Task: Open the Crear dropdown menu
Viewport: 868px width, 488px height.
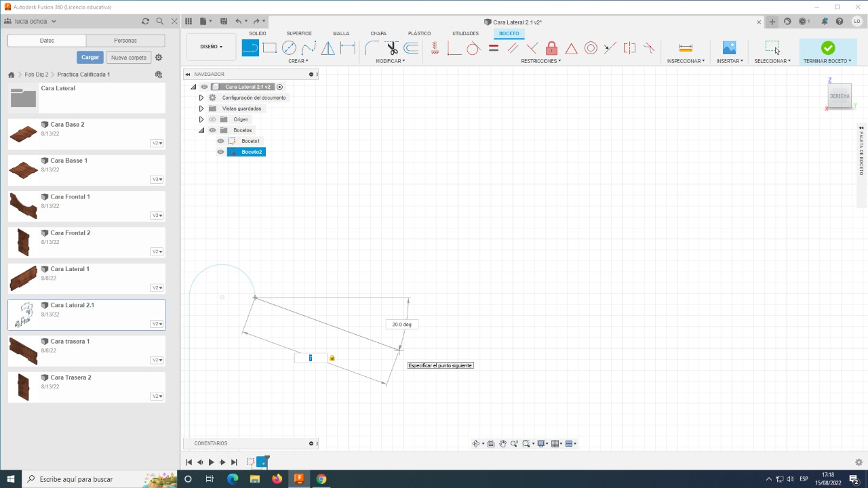Action: [298, 61]
